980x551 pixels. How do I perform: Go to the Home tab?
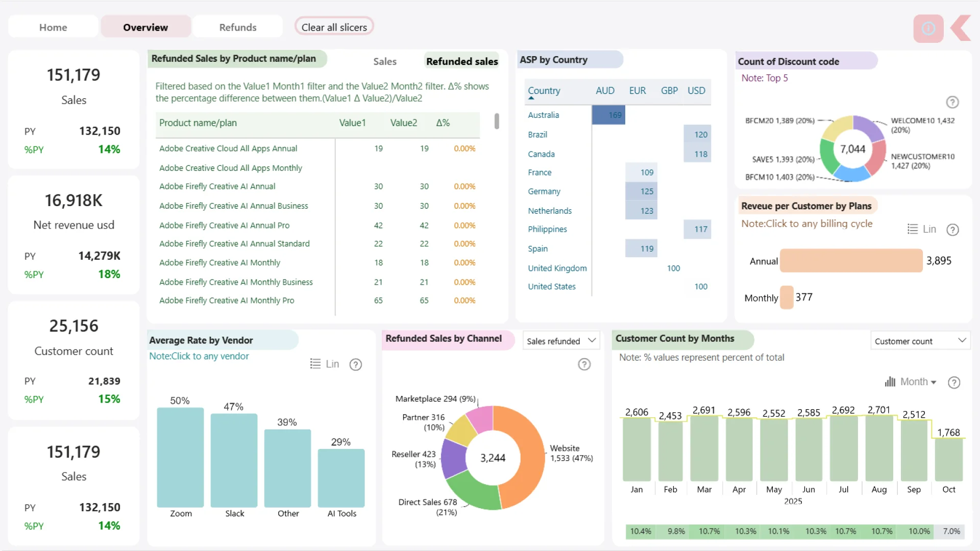pos(53,28)
